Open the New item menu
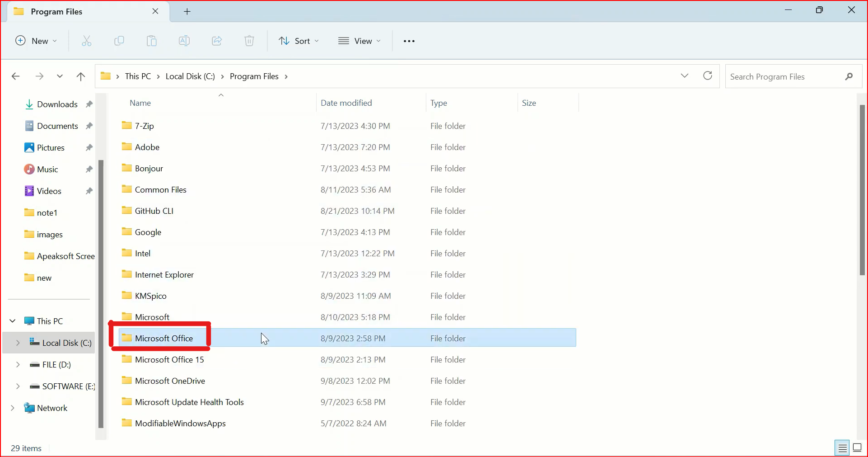 pos(36,41)
